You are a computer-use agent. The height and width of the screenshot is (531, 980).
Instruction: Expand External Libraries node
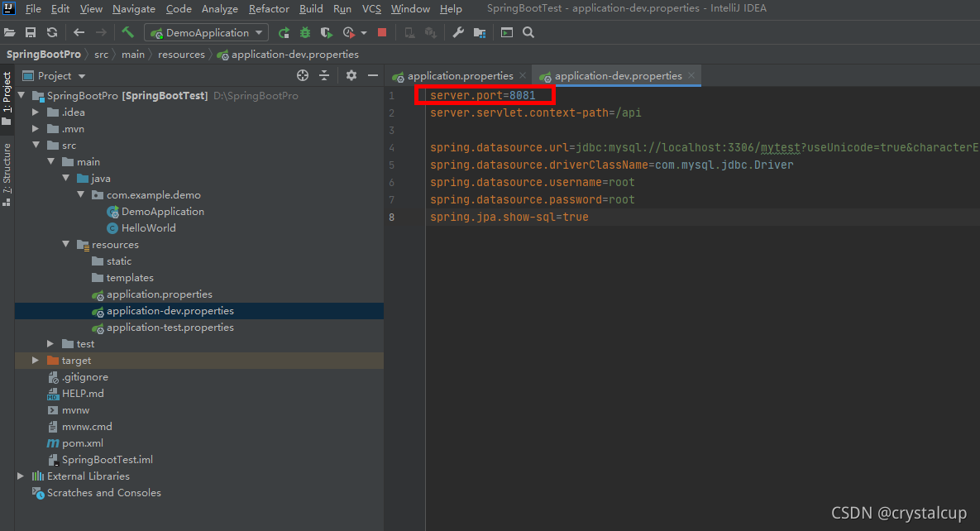21,476
